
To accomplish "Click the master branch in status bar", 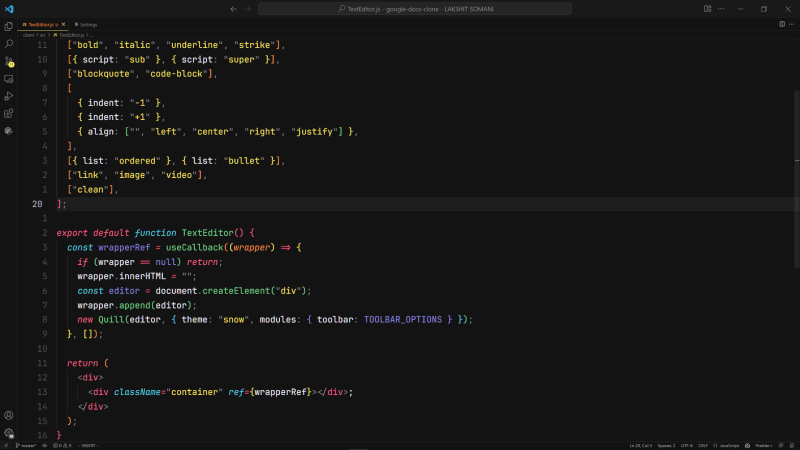I will click(26, 445).
